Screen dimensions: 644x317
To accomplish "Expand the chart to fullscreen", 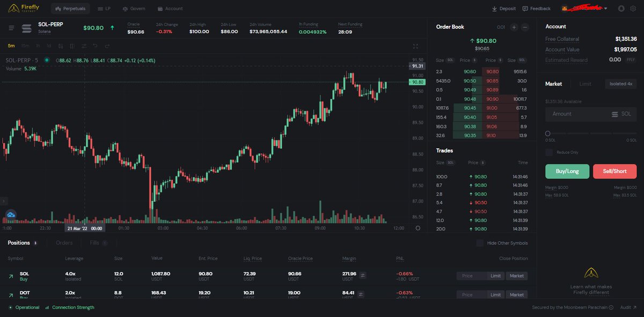I will (x=415, y=47).
